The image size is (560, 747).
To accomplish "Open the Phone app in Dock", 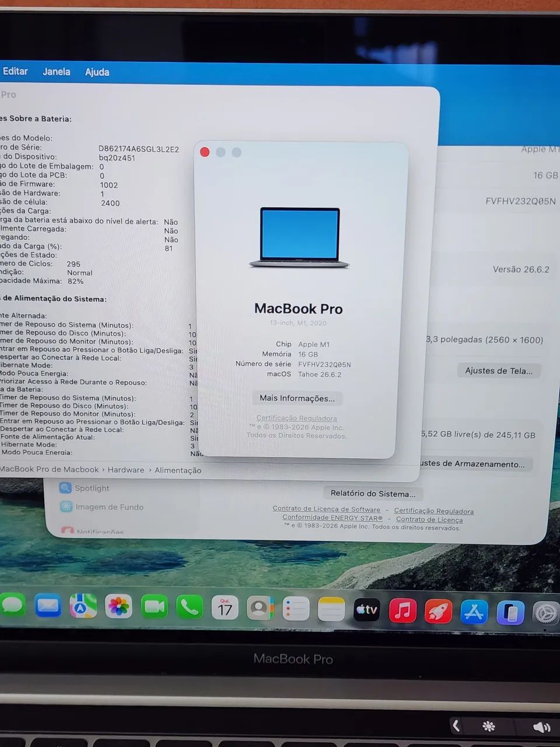I will [x=190, y=609].
